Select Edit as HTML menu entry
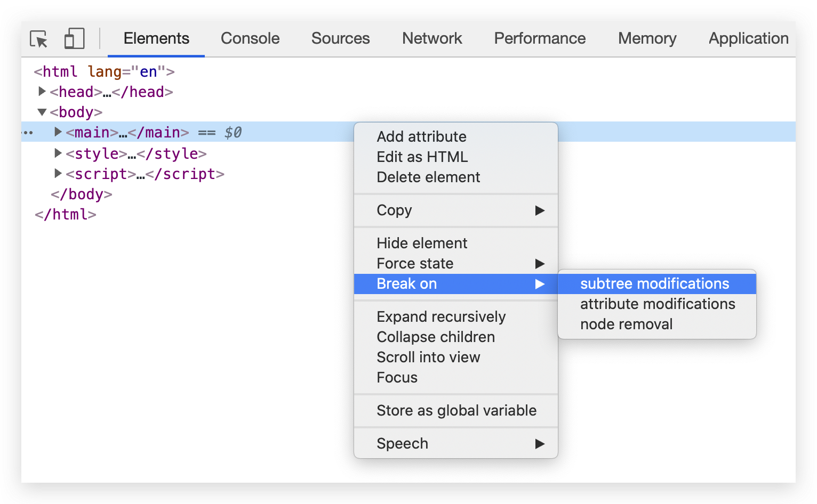Screen dimensions: 817x504 (x=422, y=157)
